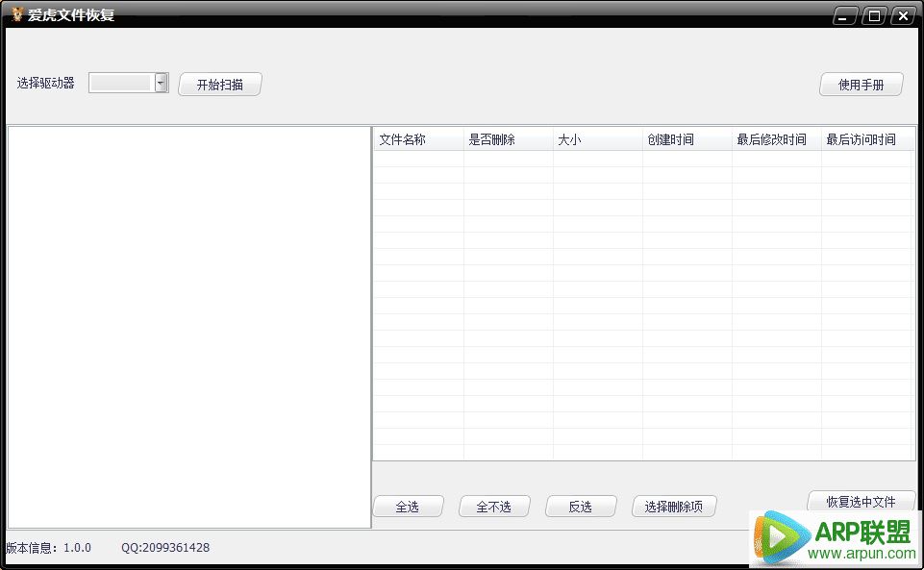
Task: Maximize the file recovery window
Action: [874, 15]
